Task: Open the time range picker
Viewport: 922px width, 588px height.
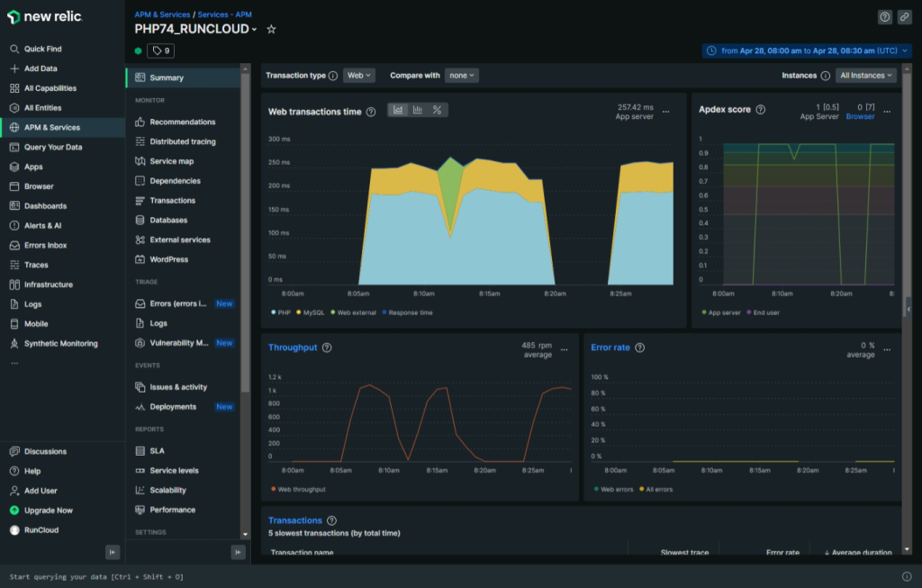Action: click(x=807, y=50)
